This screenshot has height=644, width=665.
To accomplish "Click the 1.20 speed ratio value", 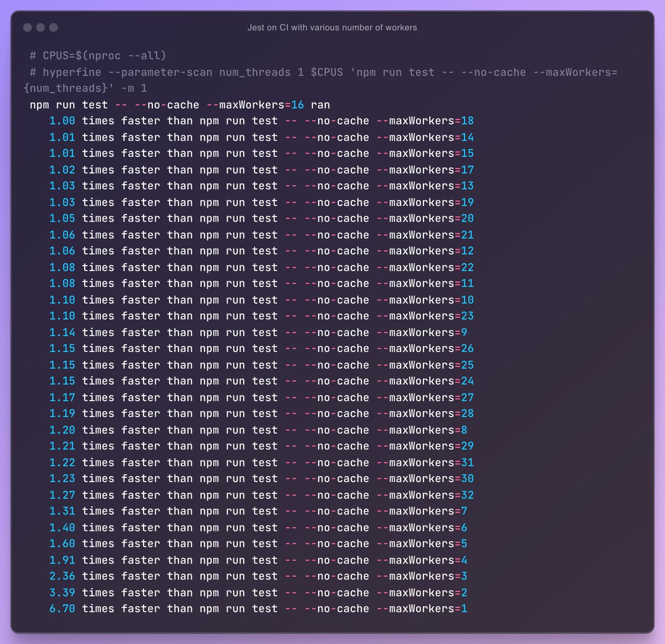I will tap(62, 431).
